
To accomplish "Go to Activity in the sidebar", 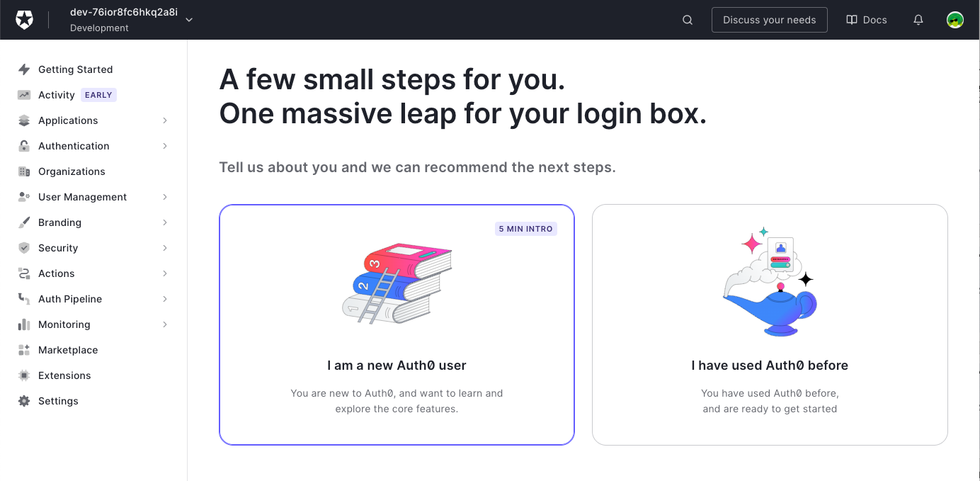I will pos(57,95).
